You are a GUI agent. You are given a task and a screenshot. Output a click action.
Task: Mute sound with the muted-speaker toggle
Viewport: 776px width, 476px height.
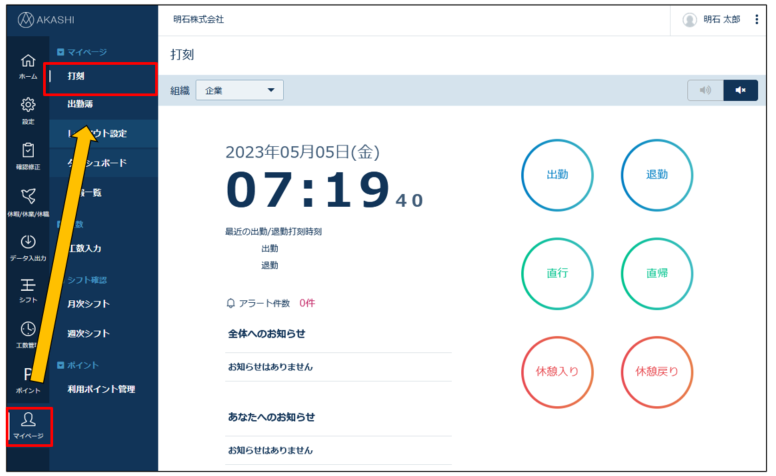[x=740, y=90]
